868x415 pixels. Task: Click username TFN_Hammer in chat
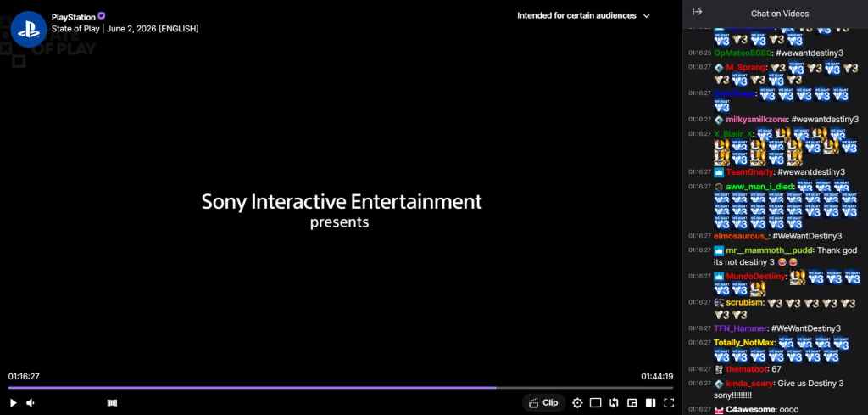click(x=739, y=328)
